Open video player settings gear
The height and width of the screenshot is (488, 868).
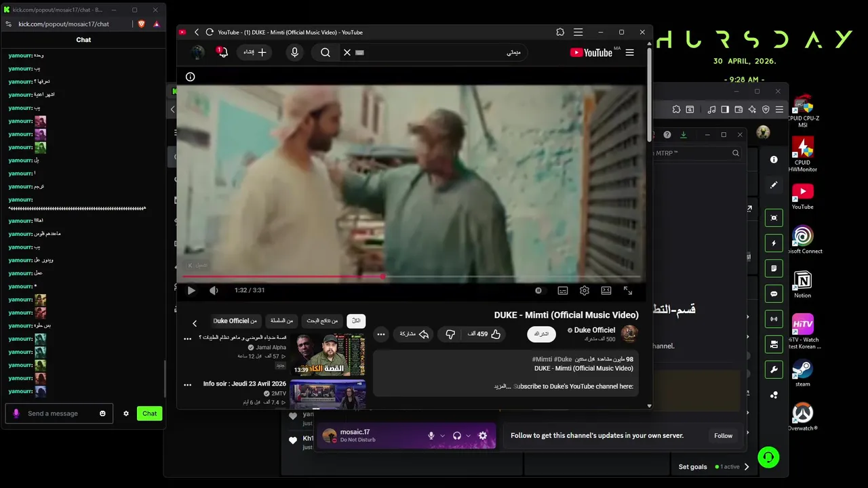585,291
